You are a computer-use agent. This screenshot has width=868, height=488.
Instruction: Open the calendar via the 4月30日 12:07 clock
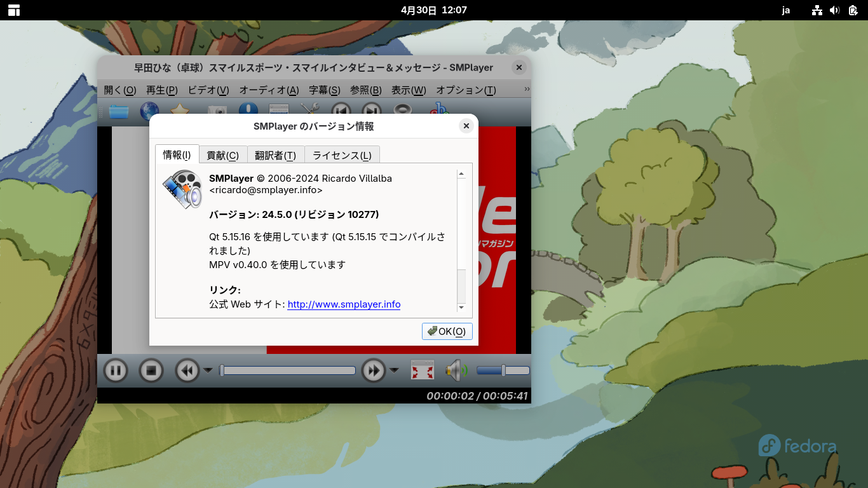point(434,10)
